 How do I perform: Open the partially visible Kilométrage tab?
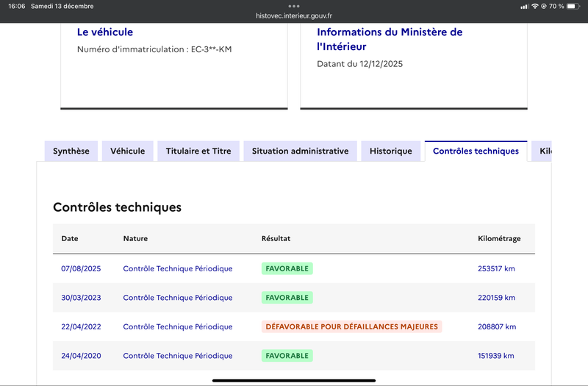pos(544,151)
